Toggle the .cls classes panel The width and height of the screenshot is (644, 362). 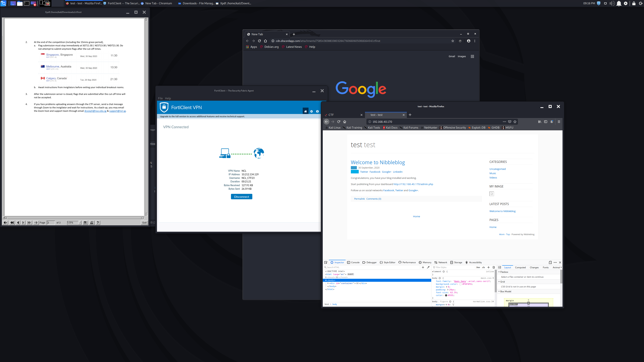click(x=483, y=268)
